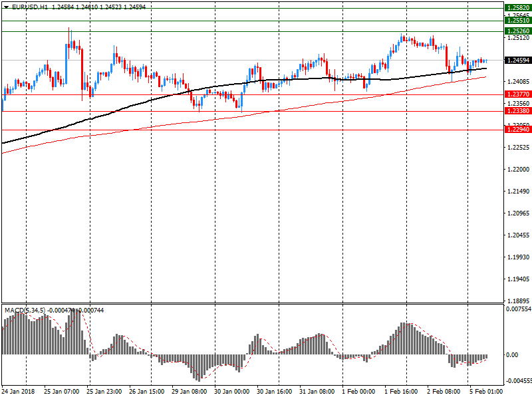532x399 pixels.
Task: Click the 1.18895 price scale value
Action: pyautogui.click(x=519, y=301)
